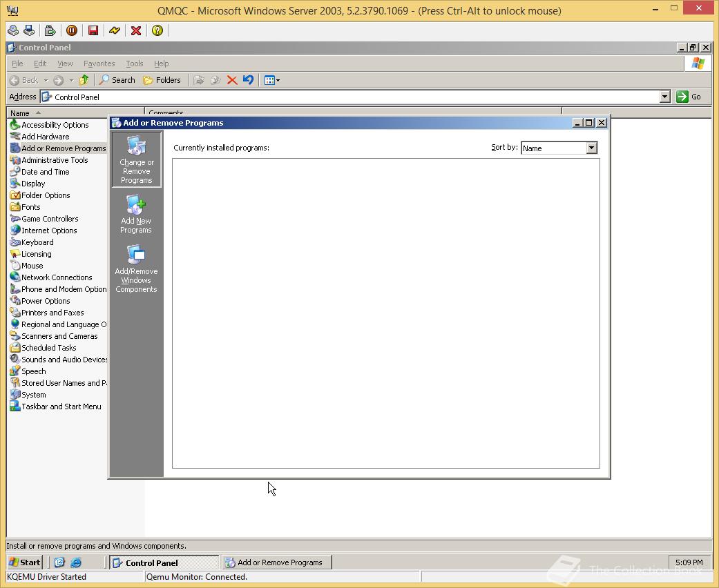Open Accessibility Options item
This screenshot has height=588, width=719.
49,125
